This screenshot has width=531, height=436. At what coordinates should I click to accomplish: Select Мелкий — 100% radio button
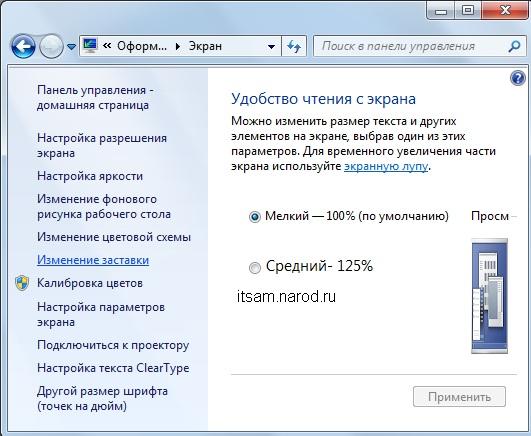255,217
